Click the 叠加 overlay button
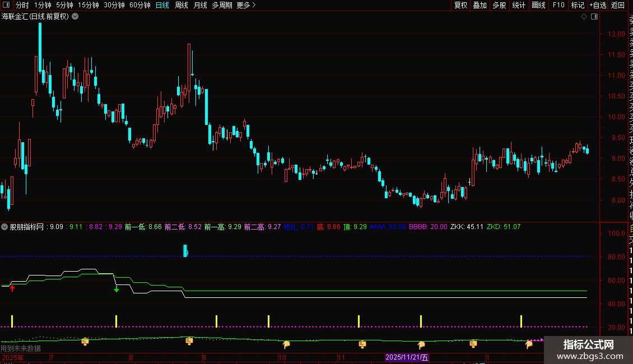 (x=480, y=5)
